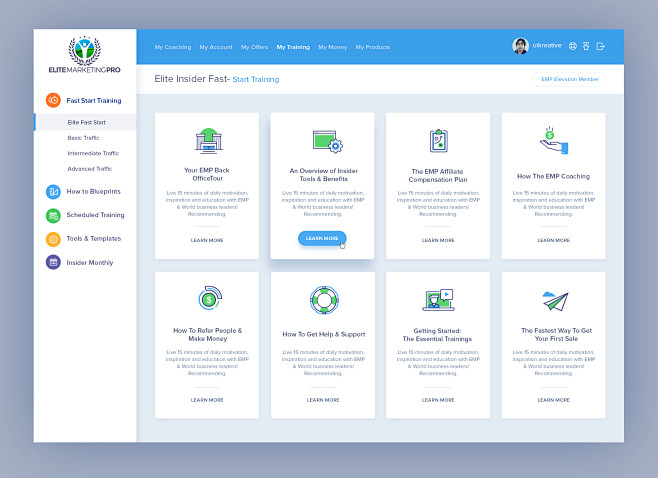Viewport: 658px width, 478px height.
Task: Open Fast Start Training section label
Action: (x=94, y=101)
